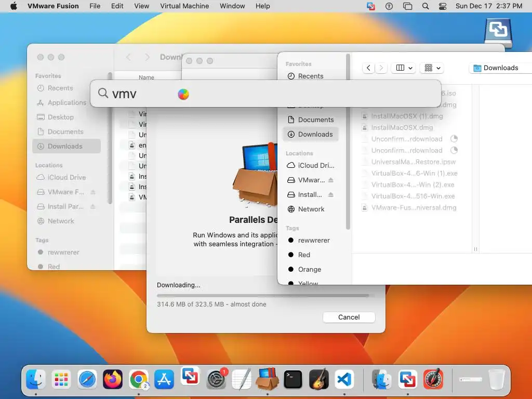
Task: Launch Safari from the Dock
Action: (87, 379)
